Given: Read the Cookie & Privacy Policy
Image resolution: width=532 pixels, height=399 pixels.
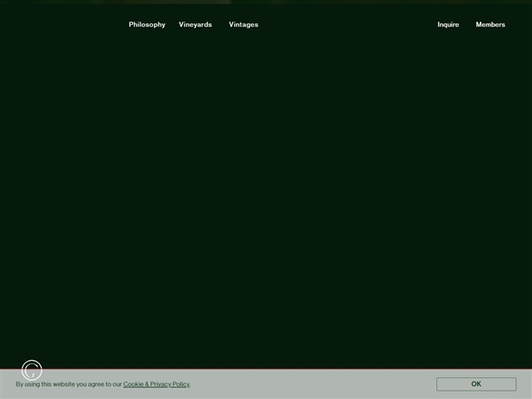Looking at the screenshot, I should (156, 384).
